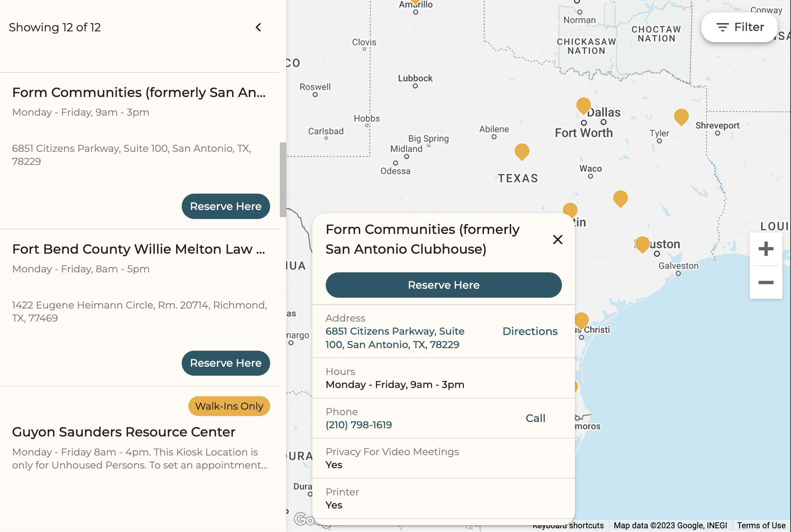Open the 6851 Citizens Parkway address link
The width and height of the screenshot is (791, 532).
point(395,338)
